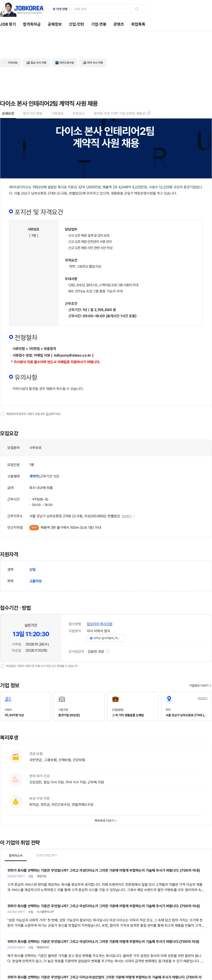The image size is (212, 980).
Task: Open the 공채정보 menu
Action: tap(55, 24)
